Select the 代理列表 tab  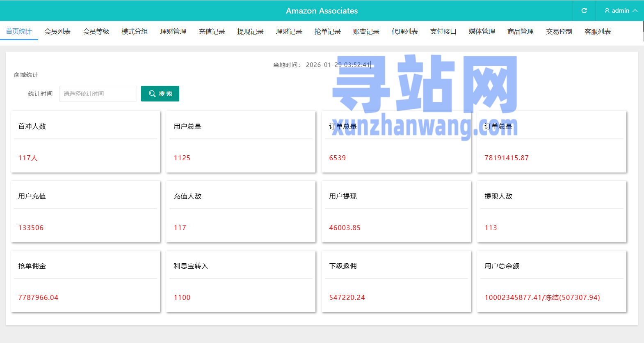click(404, 32)
